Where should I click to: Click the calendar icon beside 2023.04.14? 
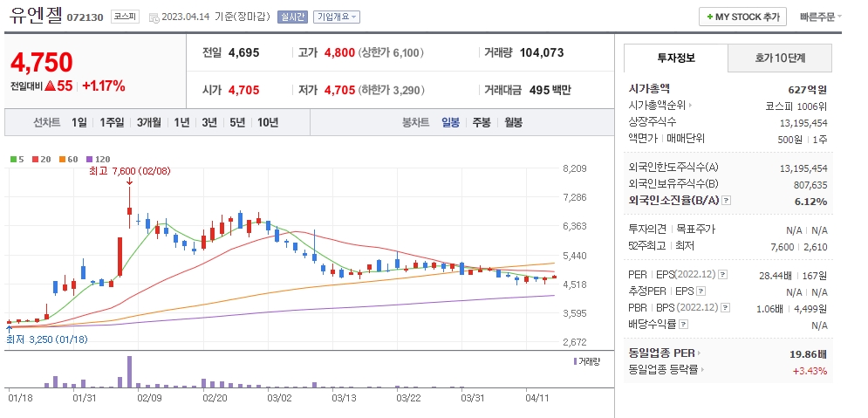(x=154, y=17)
